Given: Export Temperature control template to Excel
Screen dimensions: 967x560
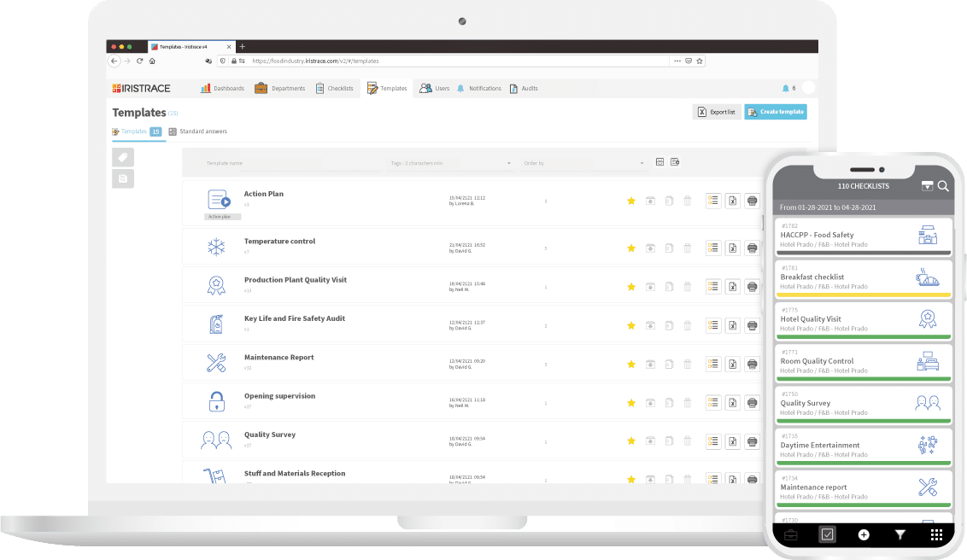Looking at the screenshot, I should pyautogui.click(x=732, y=248).
